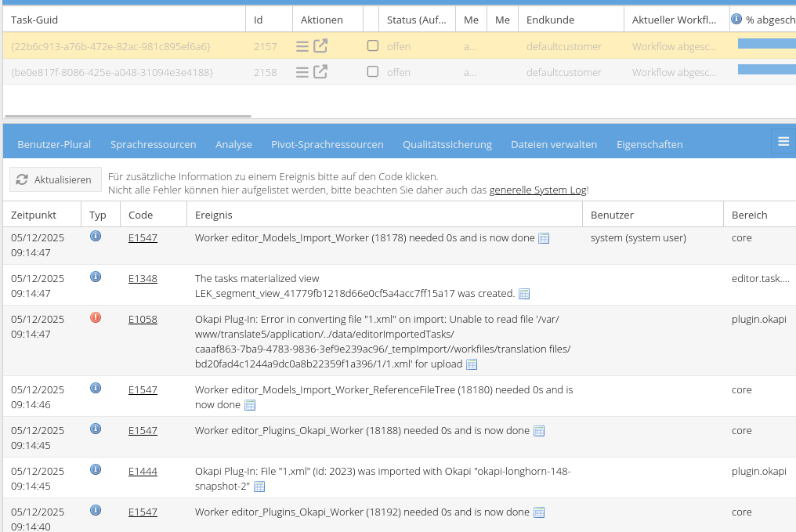
Task: Switch to the Sprachressourcen tab
Action: coord(153,144)
